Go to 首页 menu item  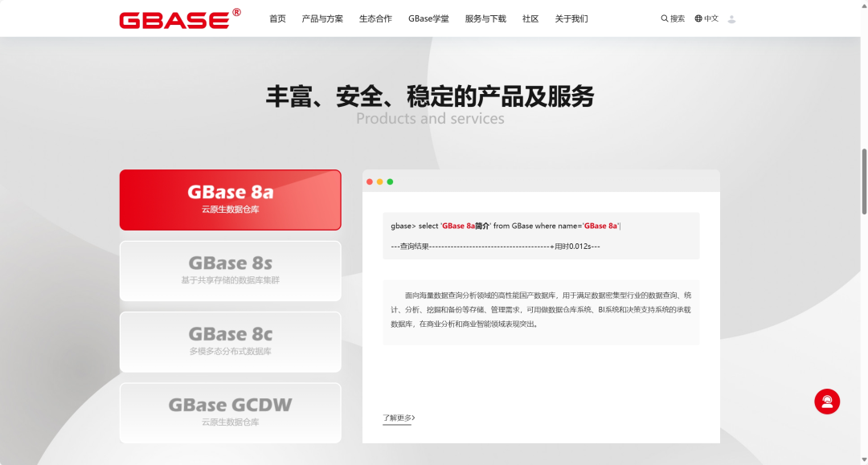coord(277,18)
